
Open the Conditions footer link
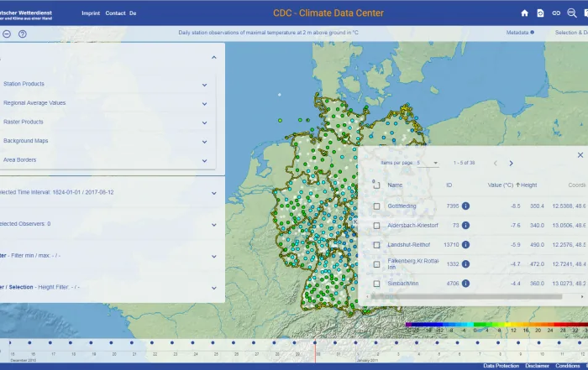click(567, 366)
